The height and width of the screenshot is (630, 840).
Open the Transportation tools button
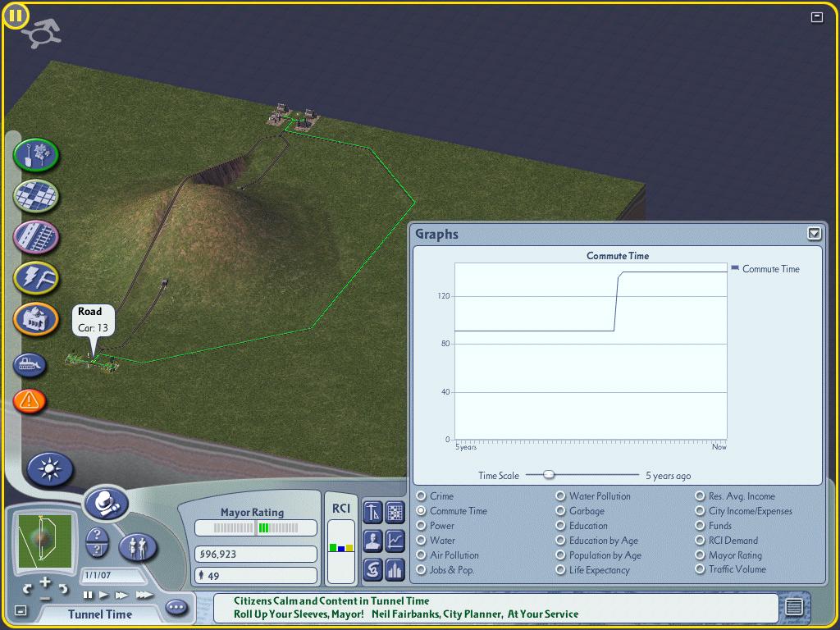[x=36, y=237]
